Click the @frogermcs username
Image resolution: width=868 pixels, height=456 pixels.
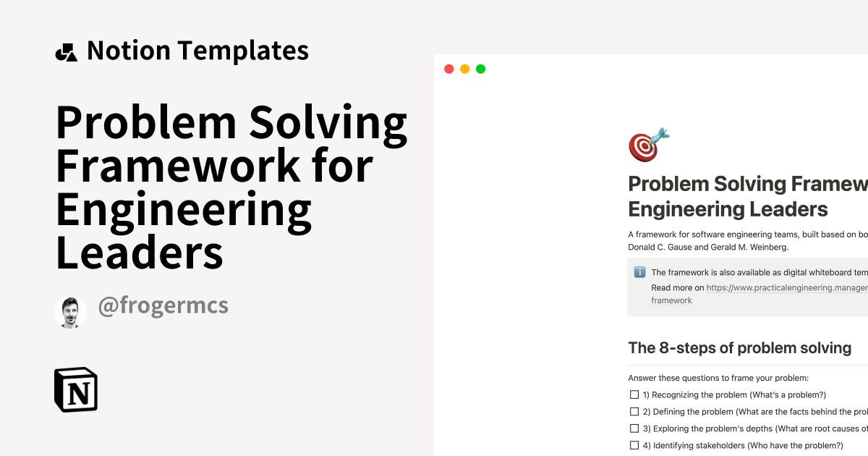pyautogui.click(x=163, y=305)
